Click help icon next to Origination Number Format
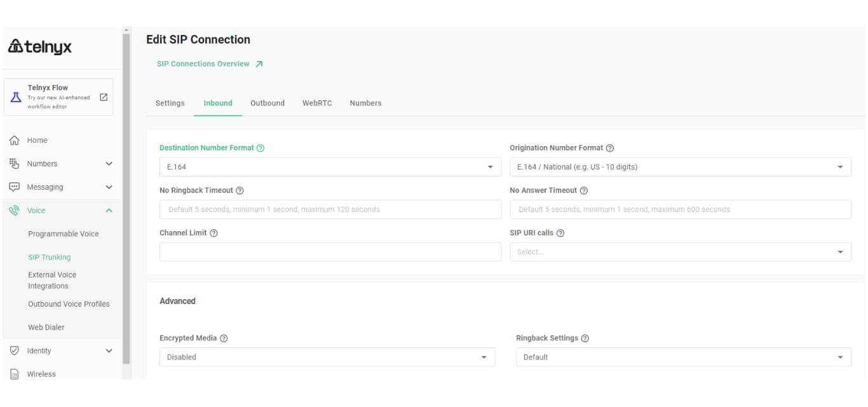The height and width of the screenshot is (407, 868). point(610,148)
